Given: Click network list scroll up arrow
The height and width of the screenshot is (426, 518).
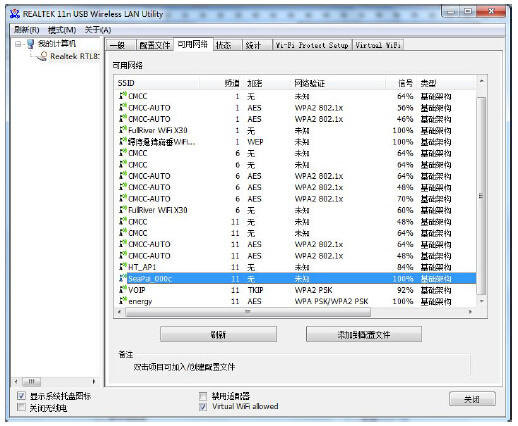Looking at the screenshot, I should pos(481,82).
